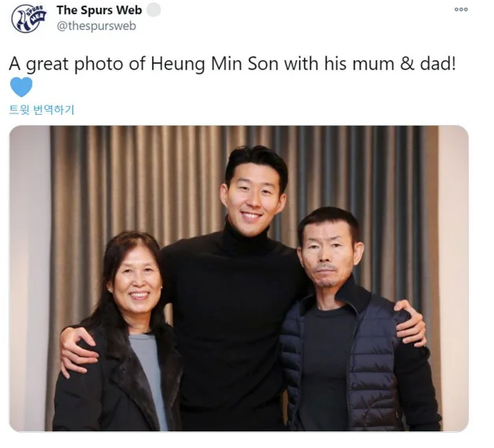The image size is (494, 448).
Task: Open the attached family photo
Action: (239, 279)
